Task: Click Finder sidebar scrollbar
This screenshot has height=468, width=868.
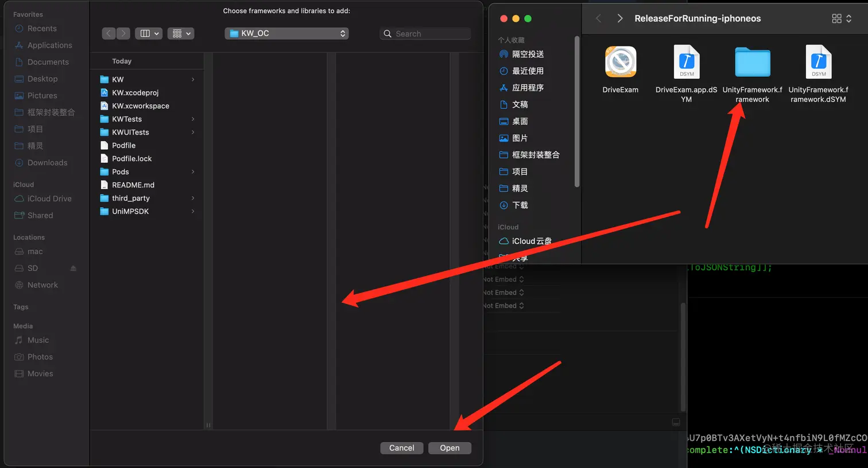Action: (576, 112)
